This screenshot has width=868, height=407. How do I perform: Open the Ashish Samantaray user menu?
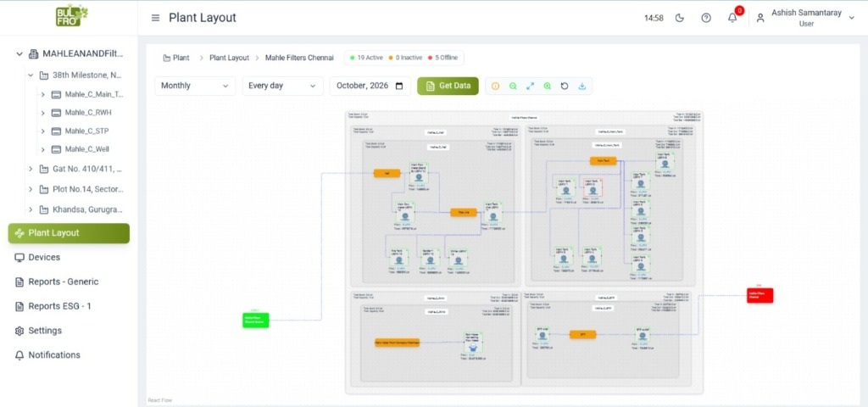click(x=805, y=18)
